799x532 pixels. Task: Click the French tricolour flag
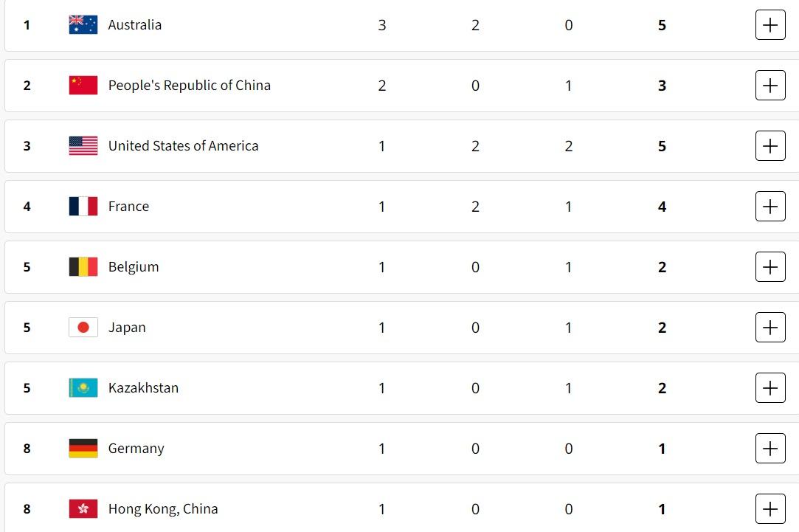pyautogui.click(x=83, y=207)
